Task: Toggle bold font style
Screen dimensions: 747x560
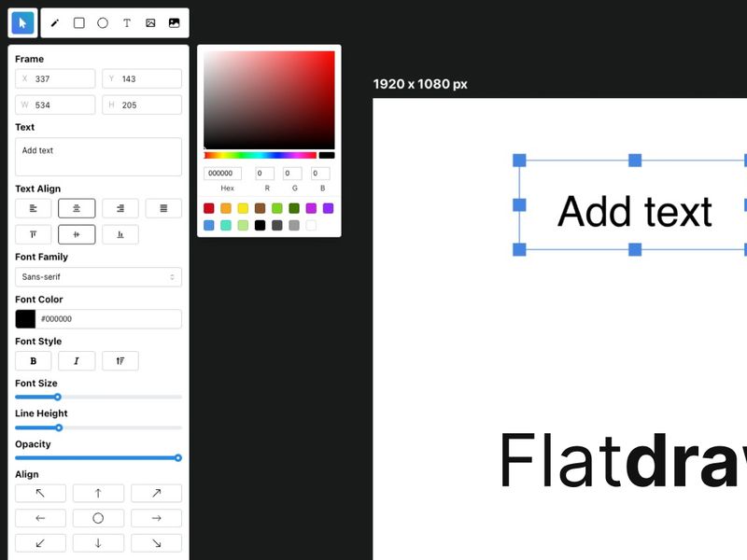Action: click(33, 360)
